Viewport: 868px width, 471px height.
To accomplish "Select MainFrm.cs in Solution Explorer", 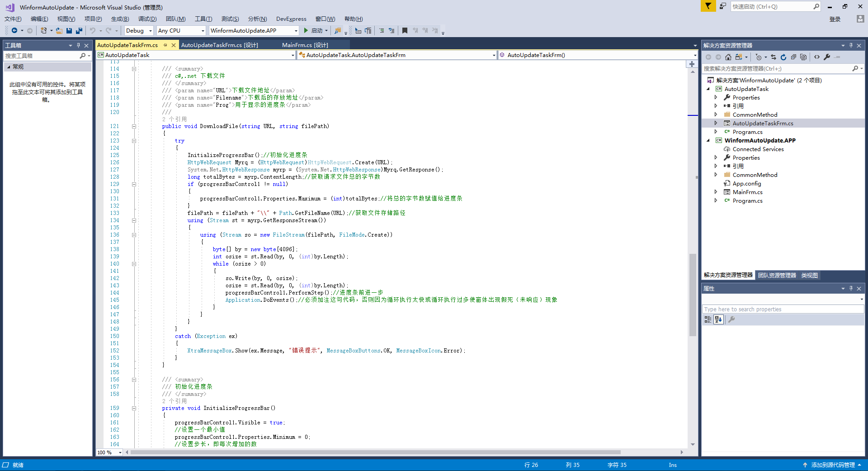I will coord(747,192).
